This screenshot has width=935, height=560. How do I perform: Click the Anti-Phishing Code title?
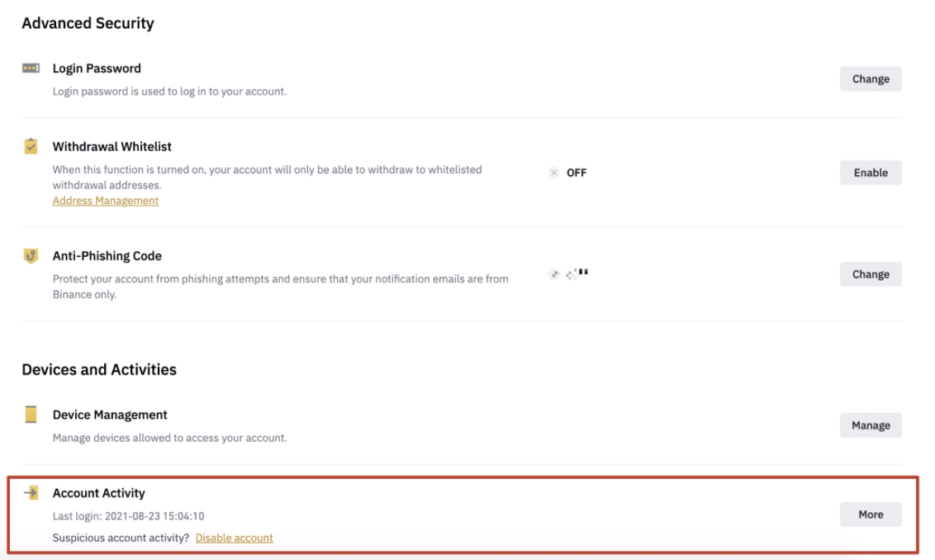[x=107, y=256]
